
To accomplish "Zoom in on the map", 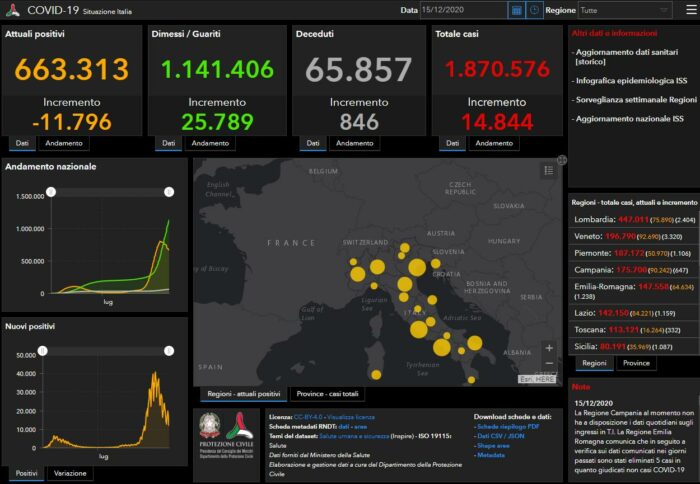I will (x=548, y=348).
